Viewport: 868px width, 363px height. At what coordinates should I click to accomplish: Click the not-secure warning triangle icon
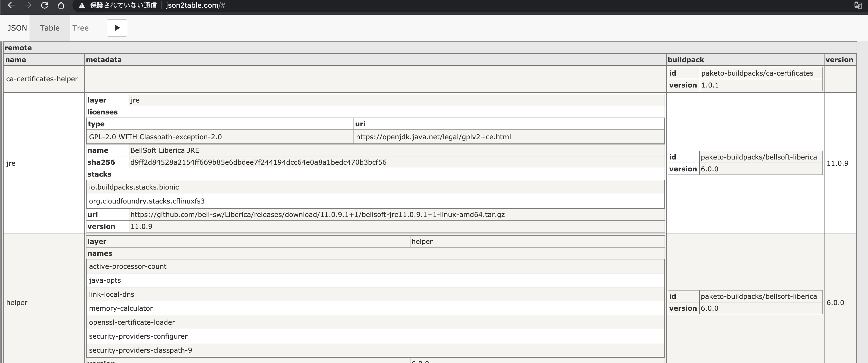coord(82,6)
